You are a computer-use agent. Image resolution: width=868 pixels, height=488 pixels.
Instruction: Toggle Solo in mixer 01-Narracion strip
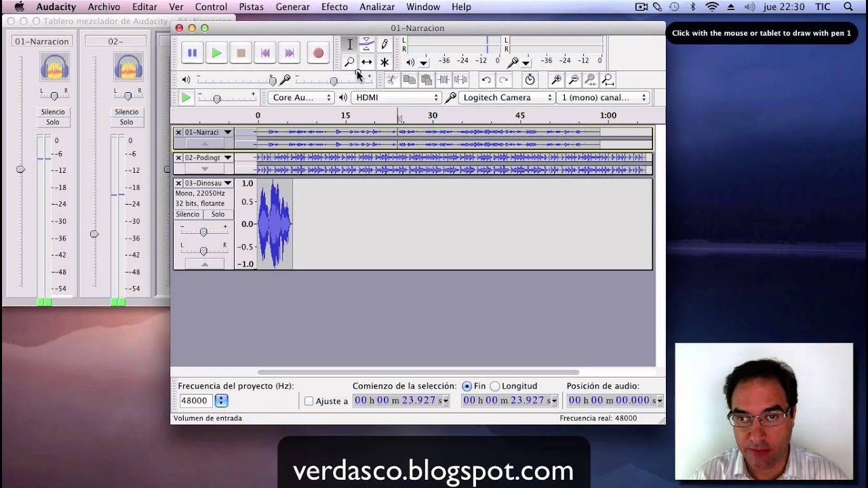pyautogui.click(x=53, y=122)
